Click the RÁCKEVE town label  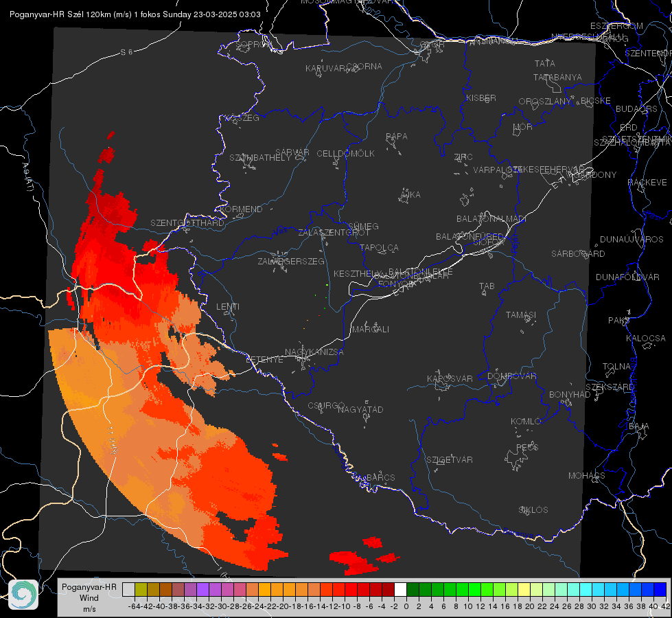pyautogui.click(x=647, y=183)
